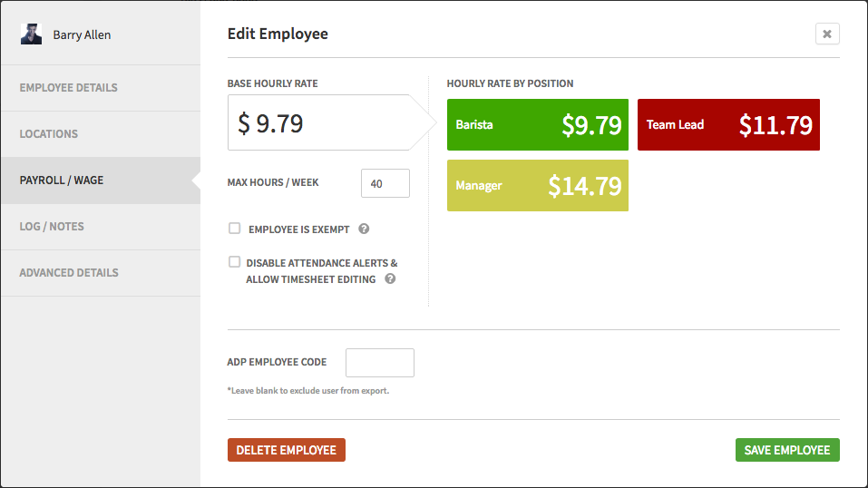
Task: Select the green Barista rate tile
Action: pyautogui.click(x=537, y=124)
